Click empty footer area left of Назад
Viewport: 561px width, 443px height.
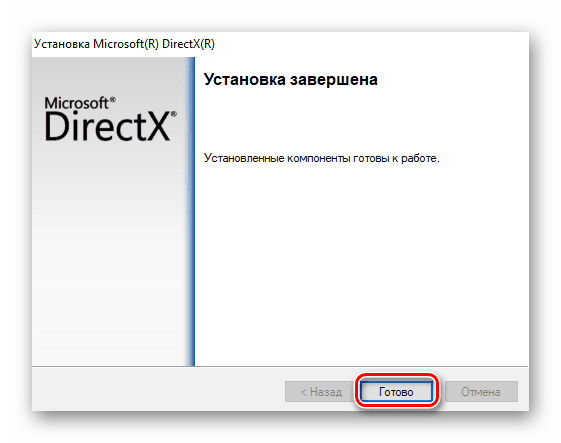[x=157, y=390]
